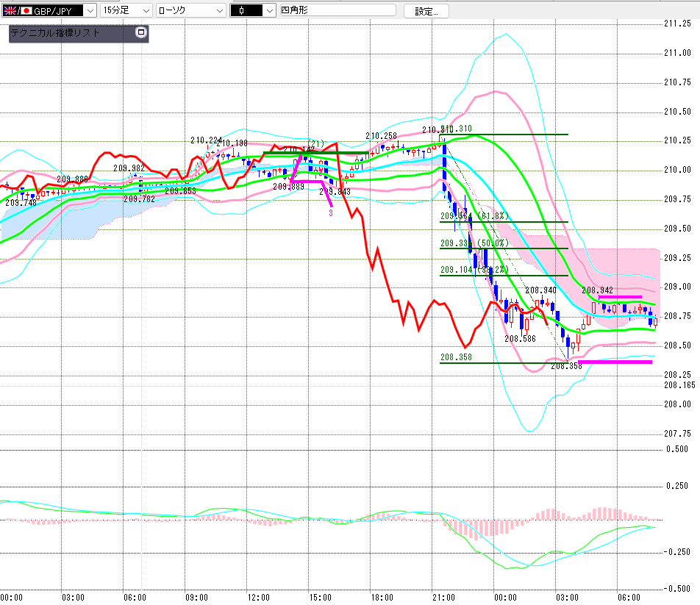Select the テクニカル指標リスト panel title

pyautogui.click(x=55, y=32)
